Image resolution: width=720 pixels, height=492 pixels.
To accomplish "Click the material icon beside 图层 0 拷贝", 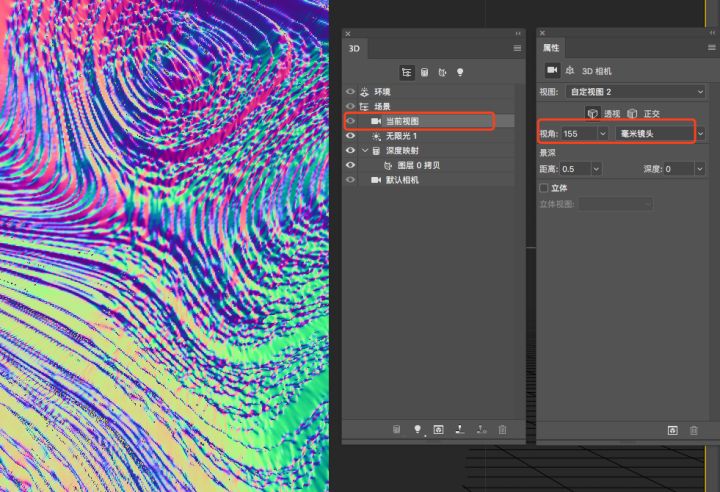I will [388, 165].
